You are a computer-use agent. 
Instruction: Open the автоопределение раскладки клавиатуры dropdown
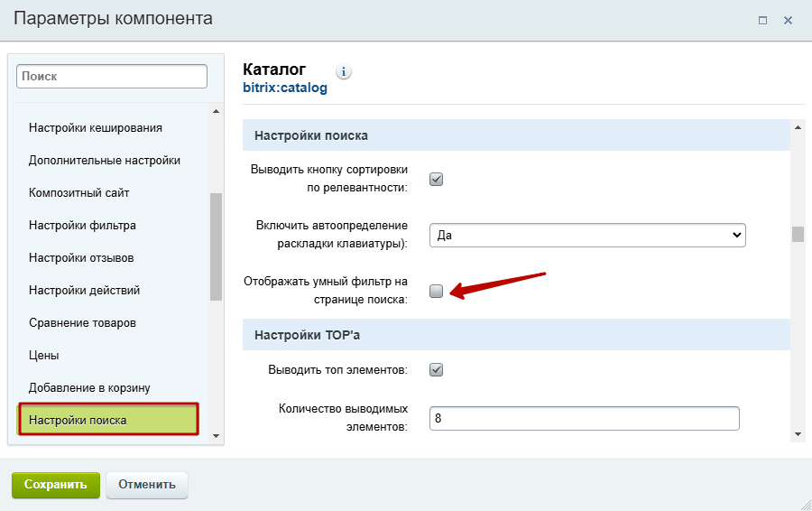pyautogui.click(x=587, y=236)
